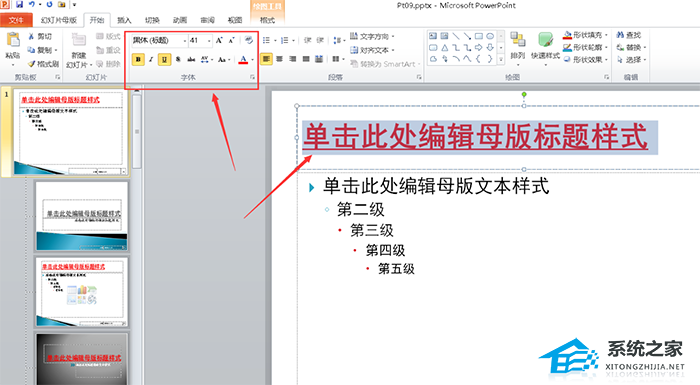The width and height of the screenshot is (700, 385).
Task: Switch to View (视图) tab
Action: click(235, 20)
